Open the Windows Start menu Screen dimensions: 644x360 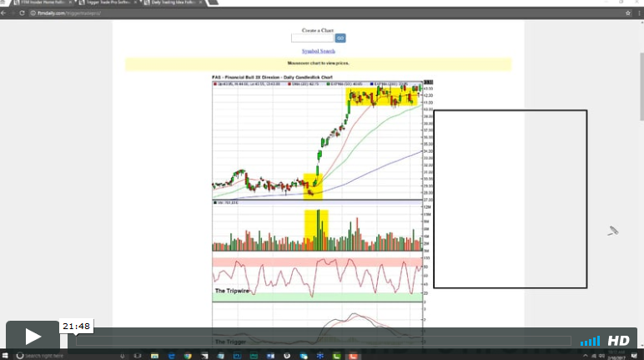[6, 356]
